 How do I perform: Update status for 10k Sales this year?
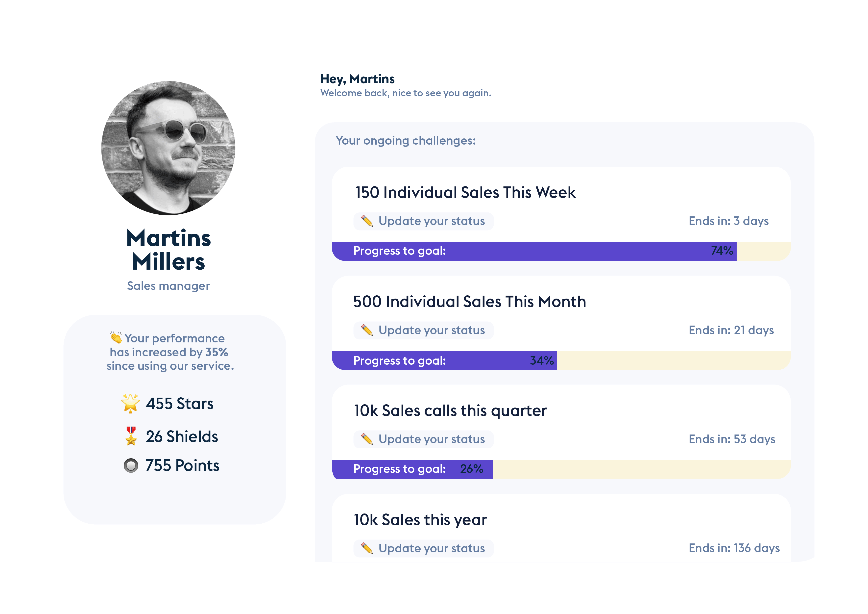pos(431,548)
